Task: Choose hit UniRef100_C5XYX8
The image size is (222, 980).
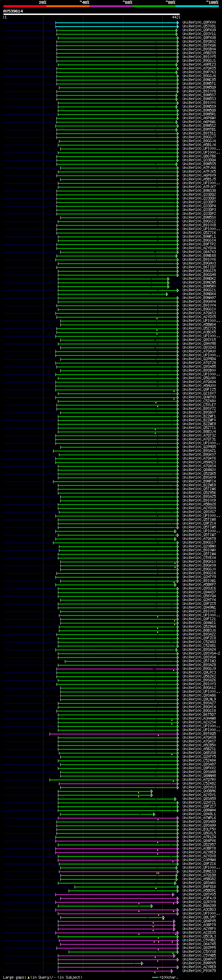Action: [x=199, y=951]
